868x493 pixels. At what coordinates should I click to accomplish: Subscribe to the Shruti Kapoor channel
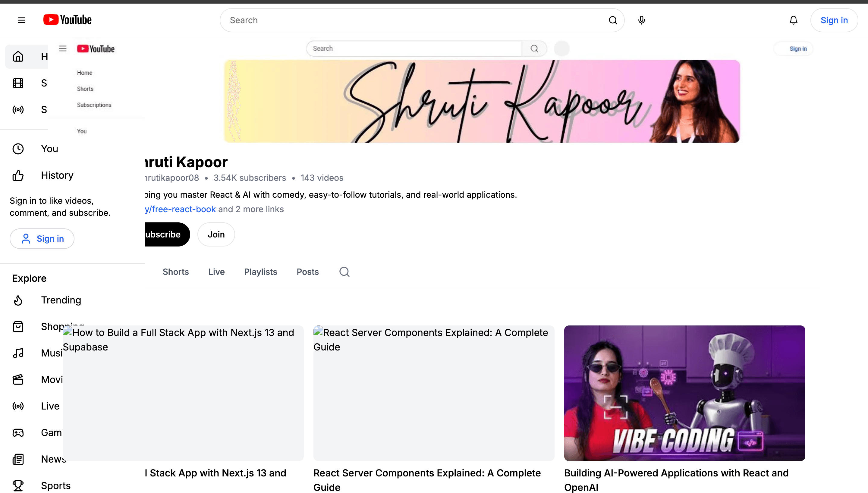tap(167, 234)
